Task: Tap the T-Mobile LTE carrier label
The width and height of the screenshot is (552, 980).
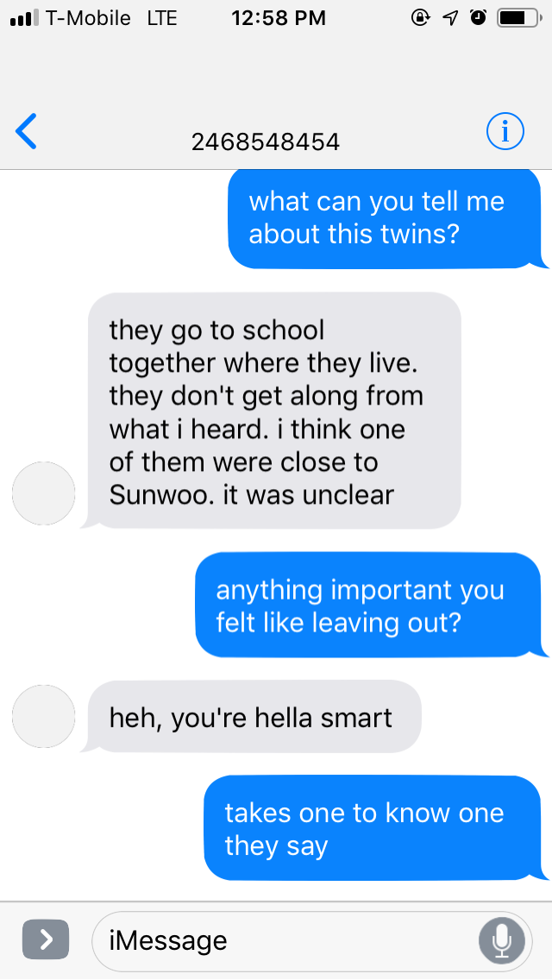Action: (111, 18)
